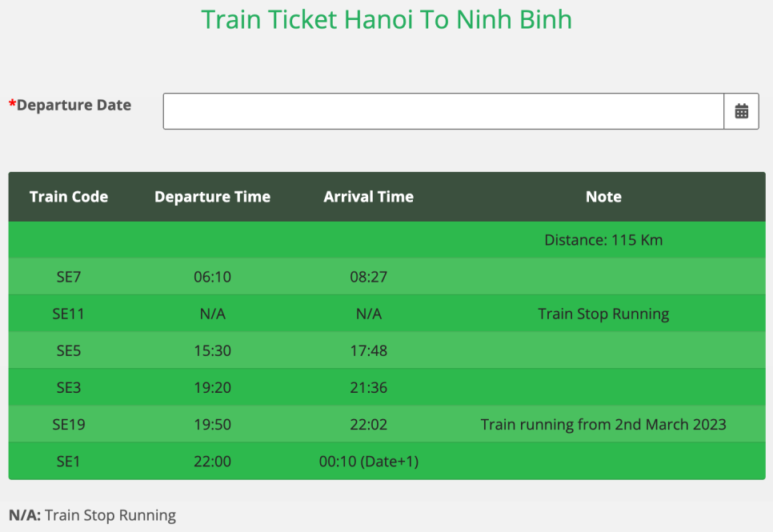Click the Train Stop Running note cell
This screenshot has width=773, height=532.
(x=603, y=314)
